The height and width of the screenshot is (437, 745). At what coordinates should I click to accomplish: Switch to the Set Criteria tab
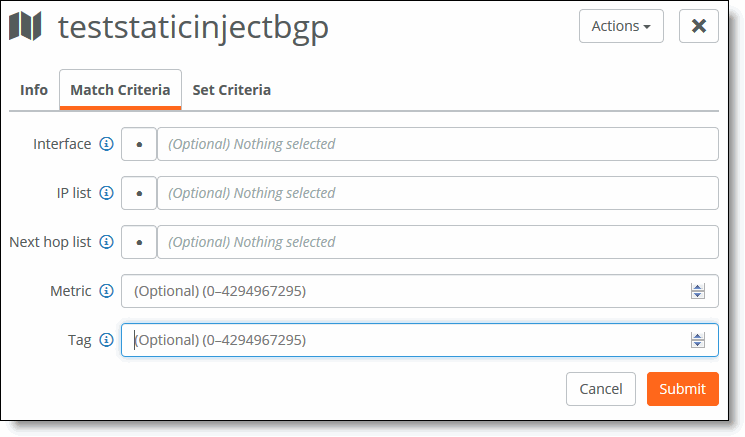231,90
